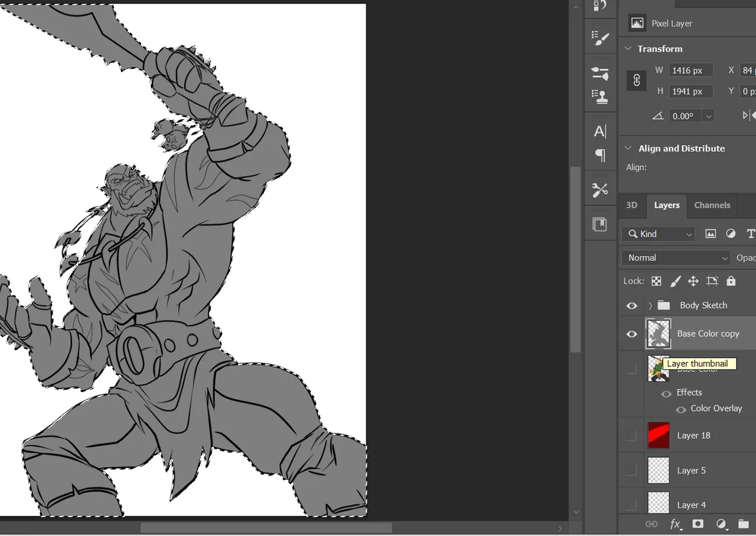Add a layer style with fx icon
The height and width of the screenshot is (536, 756).
pyautogui.click(x=675, y=524)
